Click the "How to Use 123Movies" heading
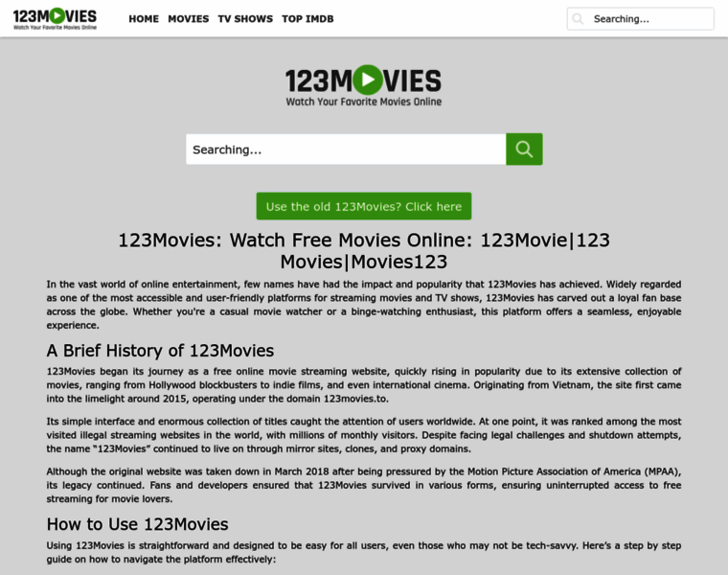 pos(137,524)
